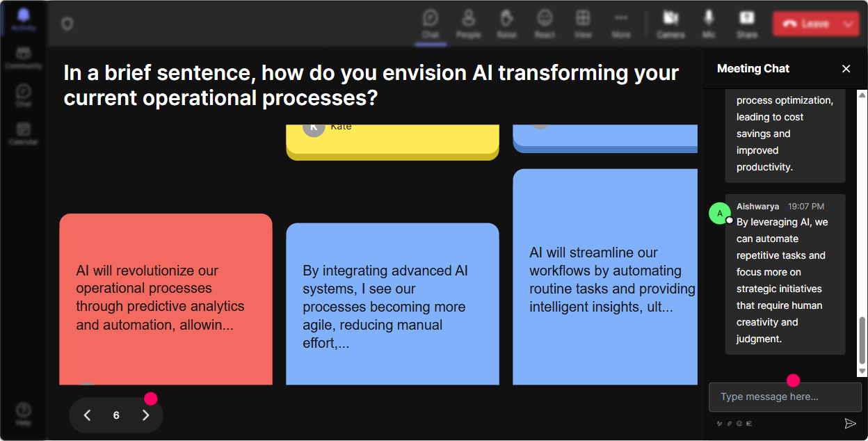This screenshot has height=441, width=868.
Task: Click the chat scrollbar thumb
Action: [x=862, y=340]
